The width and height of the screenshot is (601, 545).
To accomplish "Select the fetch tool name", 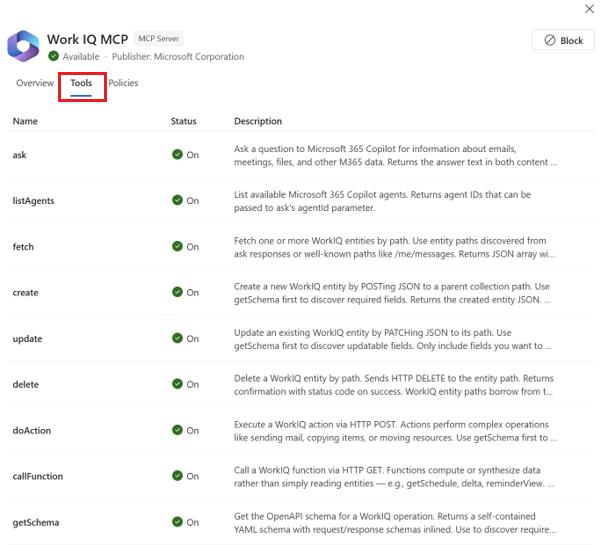I will click(x=23, y=246).
